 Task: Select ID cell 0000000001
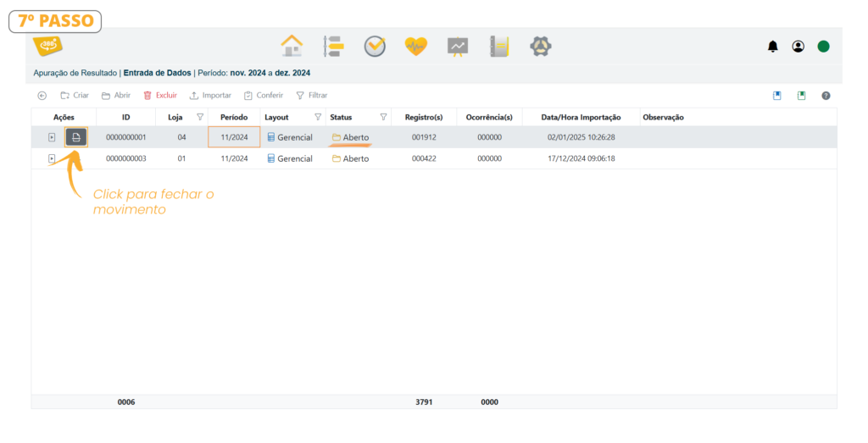click(126, 137)
